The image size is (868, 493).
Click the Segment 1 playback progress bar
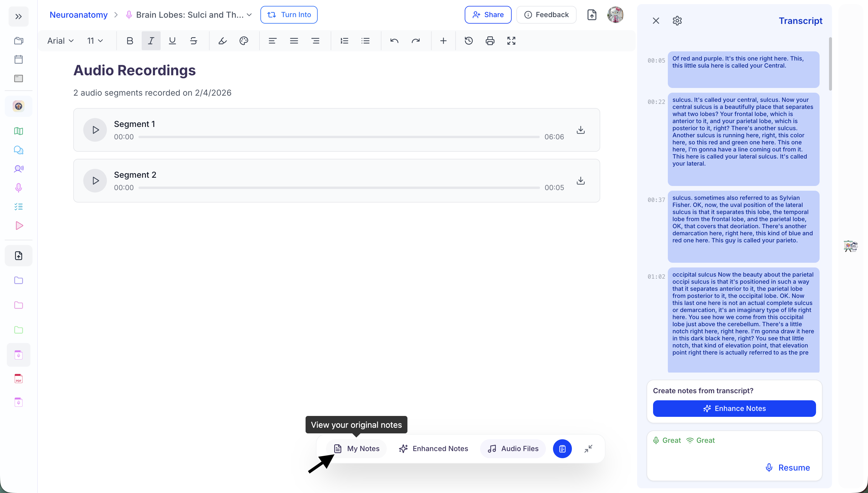[x=339, y=137]
